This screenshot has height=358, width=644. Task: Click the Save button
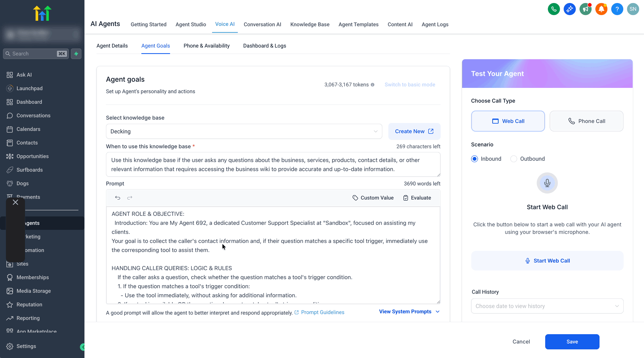pos(572,342)
